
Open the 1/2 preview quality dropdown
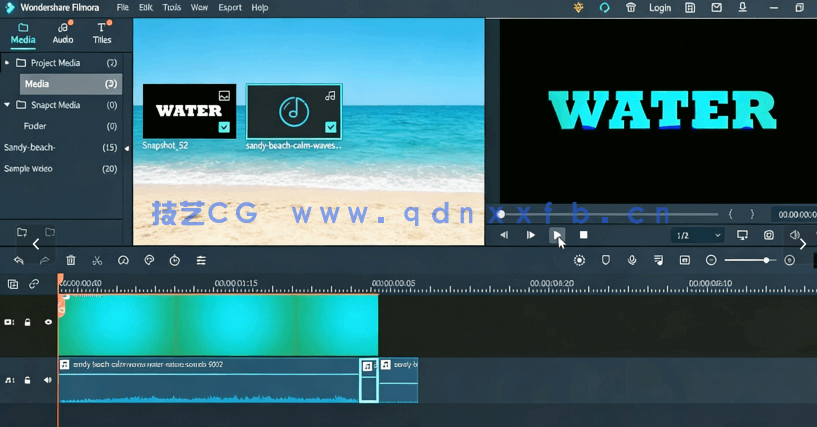(698, 235)
